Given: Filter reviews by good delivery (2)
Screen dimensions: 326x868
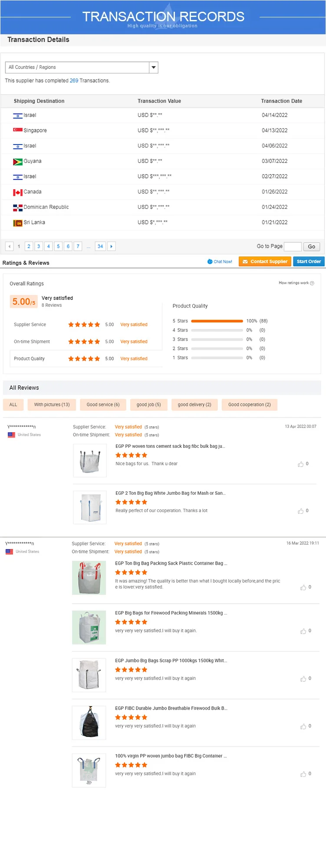Looking at the screenshot, I should point(194,404).
